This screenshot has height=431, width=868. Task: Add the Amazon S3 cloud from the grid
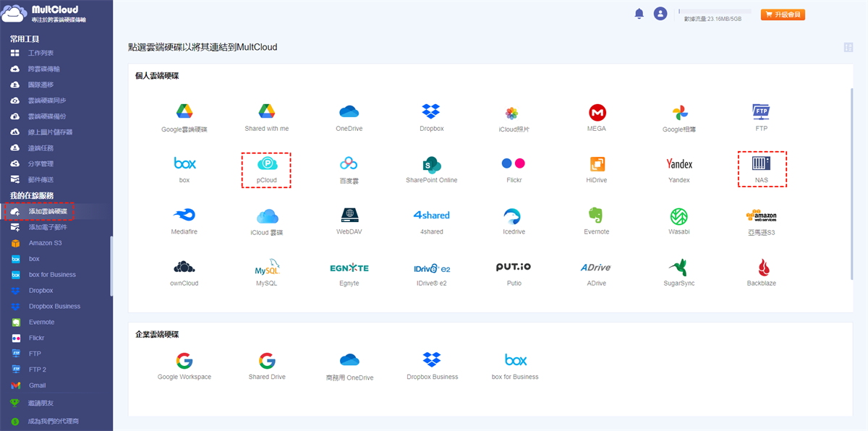[x=761, y=216]
